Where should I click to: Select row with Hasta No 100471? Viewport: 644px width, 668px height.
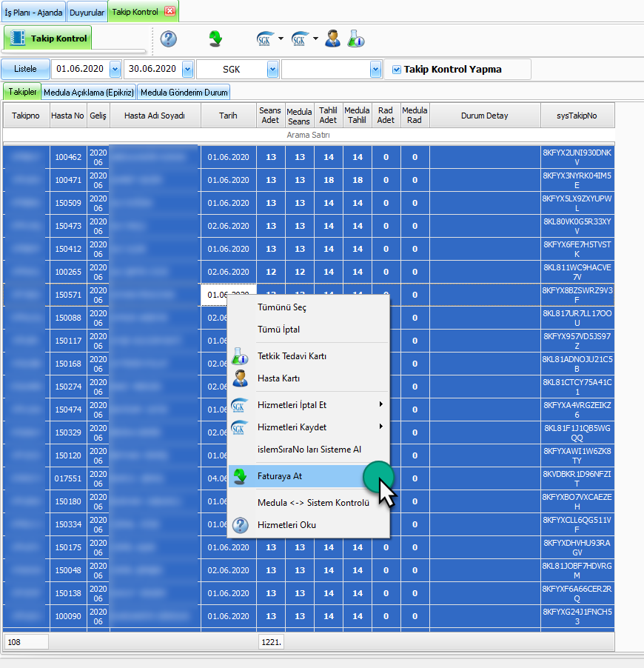point(309,180)
